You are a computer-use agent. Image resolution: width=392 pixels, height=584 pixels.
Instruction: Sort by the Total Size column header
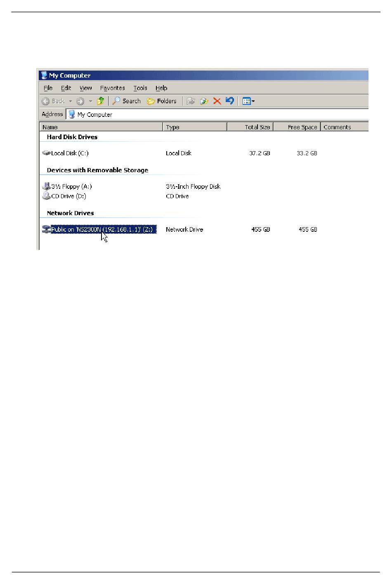point(250,127)
